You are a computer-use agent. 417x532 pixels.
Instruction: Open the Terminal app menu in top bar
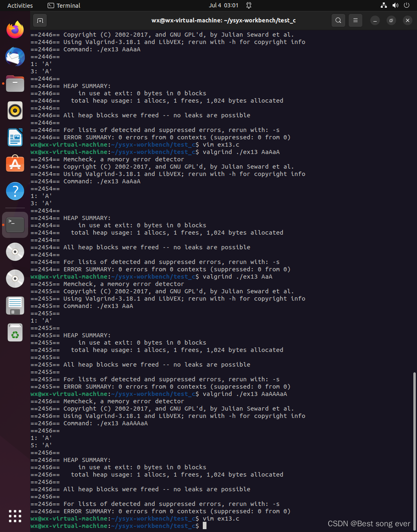(64, 5)
